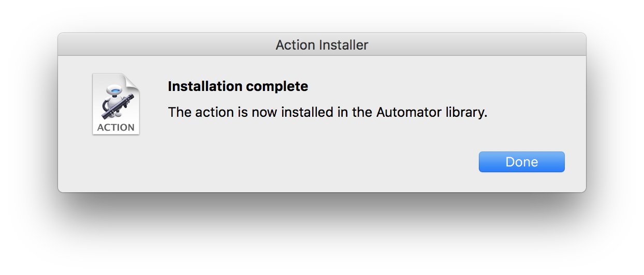Click the blue Done button
This screenshot has height=275, width=644.
[x=521, y=162]
